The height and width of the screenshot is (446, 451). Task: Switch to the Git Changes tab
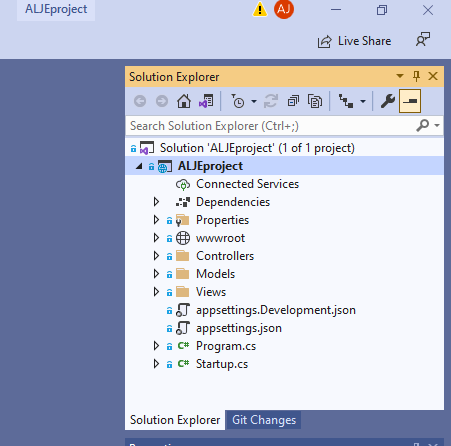coord(264,420)
